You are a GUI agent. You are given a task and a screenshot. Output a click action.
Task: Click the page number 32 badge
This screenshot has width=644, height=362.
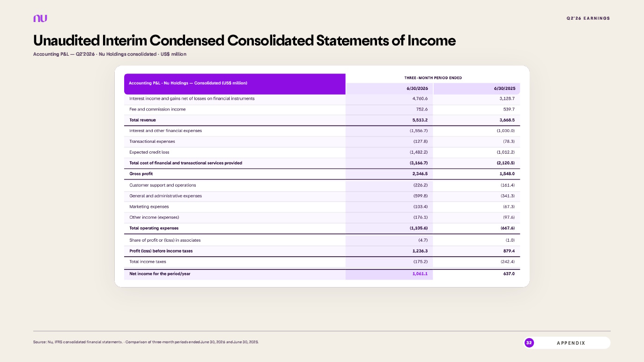click(529, 343)
